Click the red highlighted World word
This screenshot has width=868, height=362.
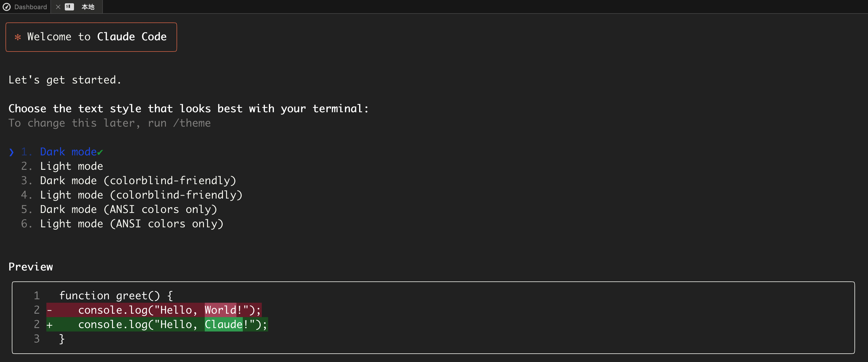(x=220, y=310)
